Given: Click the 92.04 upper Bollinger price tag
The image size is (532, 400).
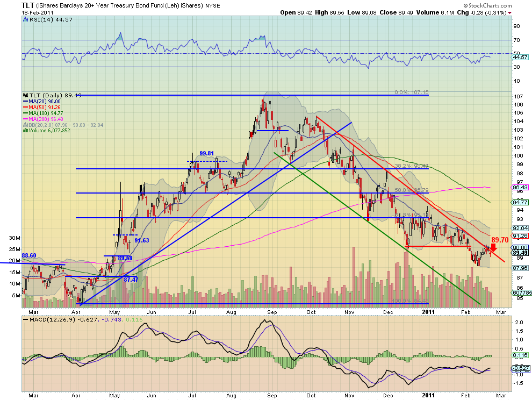Looking at the screenshot, I should (x=520, y=228).
